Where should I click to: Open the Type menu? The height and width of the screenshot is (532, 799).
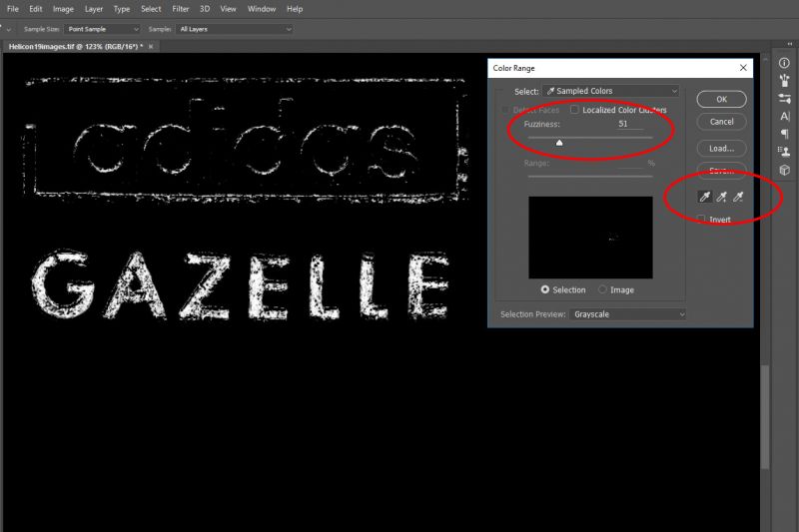click(121, 9)
